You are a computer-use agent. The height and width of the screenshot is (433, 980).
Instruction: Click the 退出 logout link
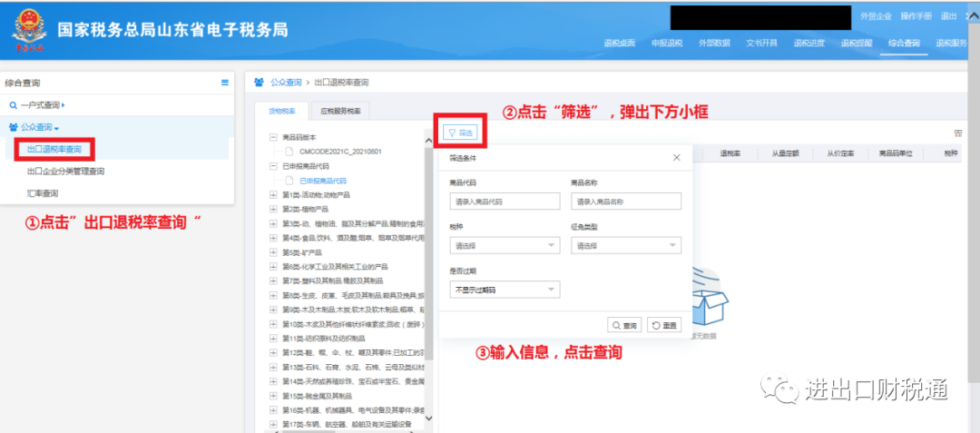949,16
